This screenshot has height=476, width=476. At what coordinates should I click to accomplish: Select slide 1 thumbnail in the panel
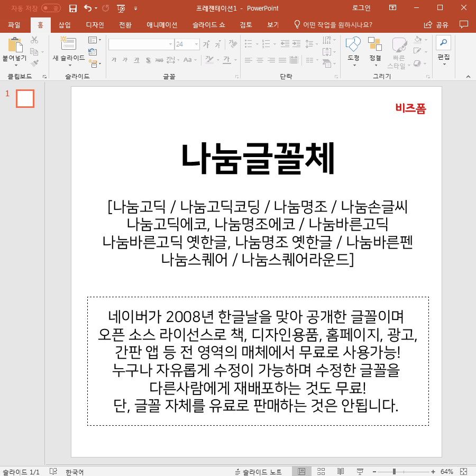point(25,98)
